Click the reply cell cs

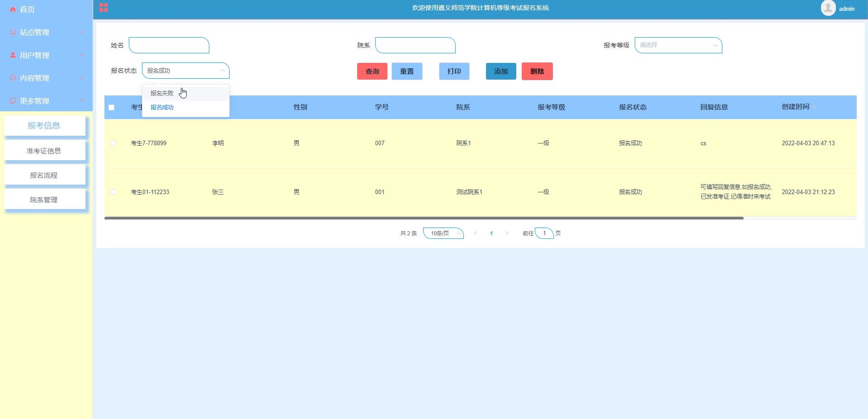pyautogui.click(x=703, y=143)
